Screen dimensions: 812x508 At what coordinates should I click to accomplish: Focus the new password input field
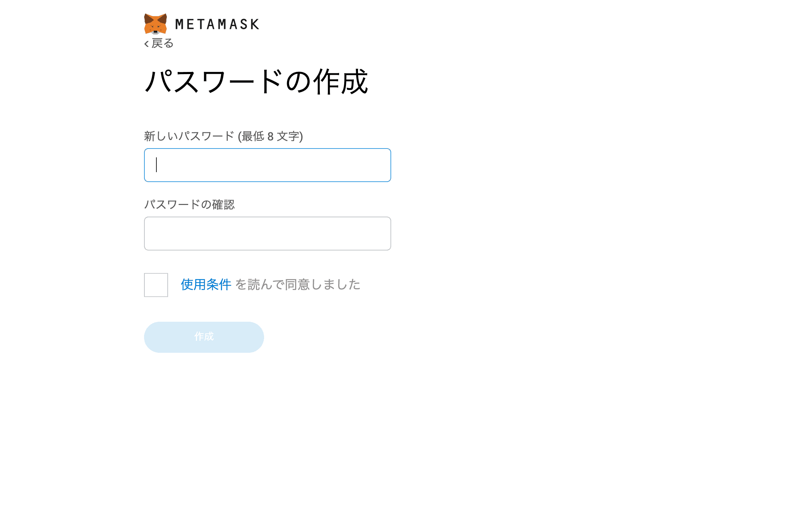(268, 165)
